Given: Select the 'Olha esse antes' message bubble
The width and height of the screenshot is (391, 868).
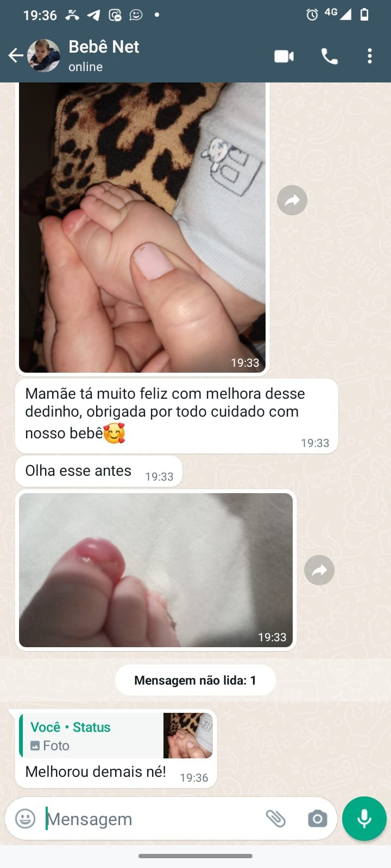Looking at the screenshot, I should 99,471.
